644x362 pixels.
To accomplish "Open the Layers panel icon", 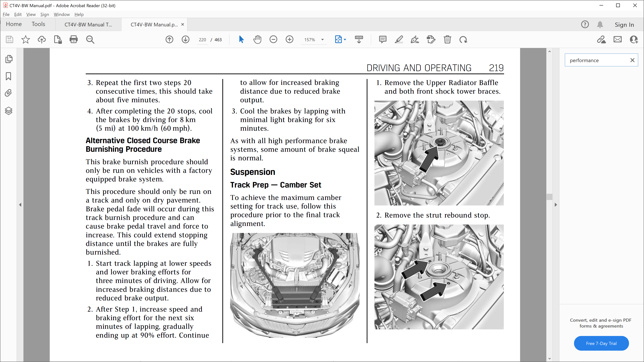I will [x=8, y=111].
